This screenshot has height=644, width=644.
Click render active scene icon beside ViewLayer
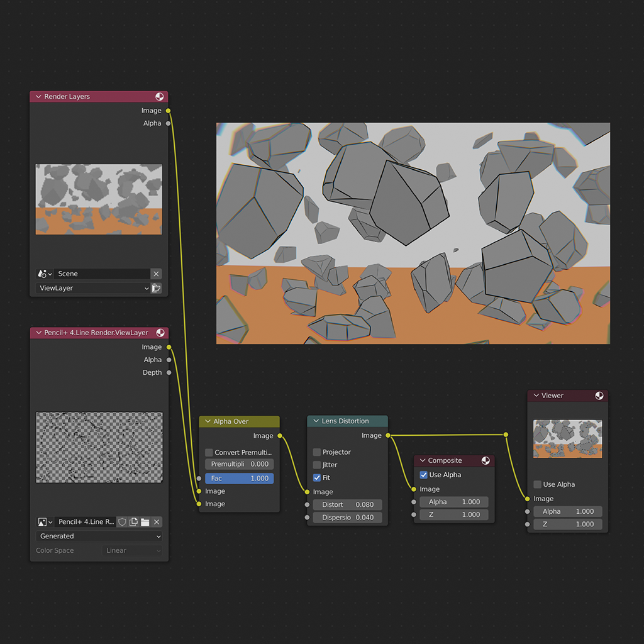[x=157, y=288]
